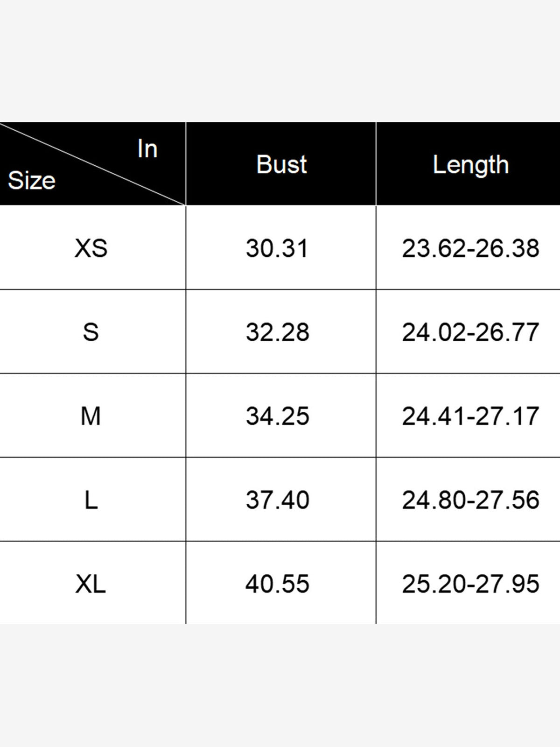Select the L size row label
This screenshot has height=747, width=560.
point(91,500)
